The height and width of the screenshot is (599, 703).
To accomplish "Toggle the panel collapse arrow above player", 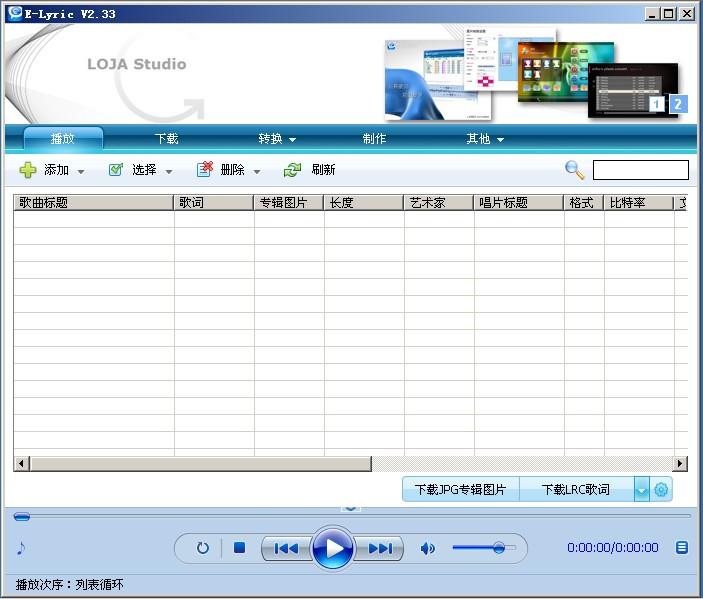I will [x=350, y=507].
